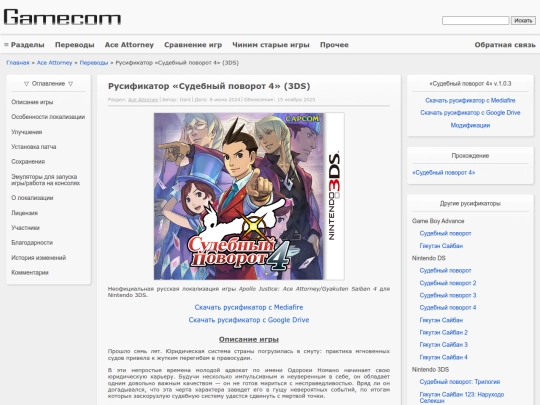Click the Судебный поворот 4 cover image
The width and height of the screenshot is (540, 405).
coord(249,196)
